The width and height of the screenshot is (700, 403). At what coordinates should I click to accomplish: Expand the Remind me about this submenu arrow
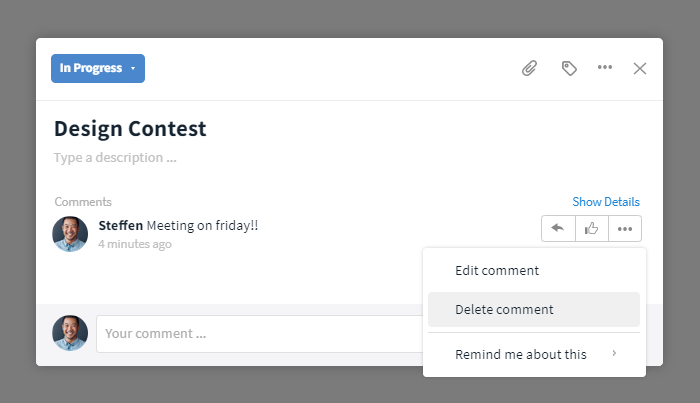tap(614, 353)
